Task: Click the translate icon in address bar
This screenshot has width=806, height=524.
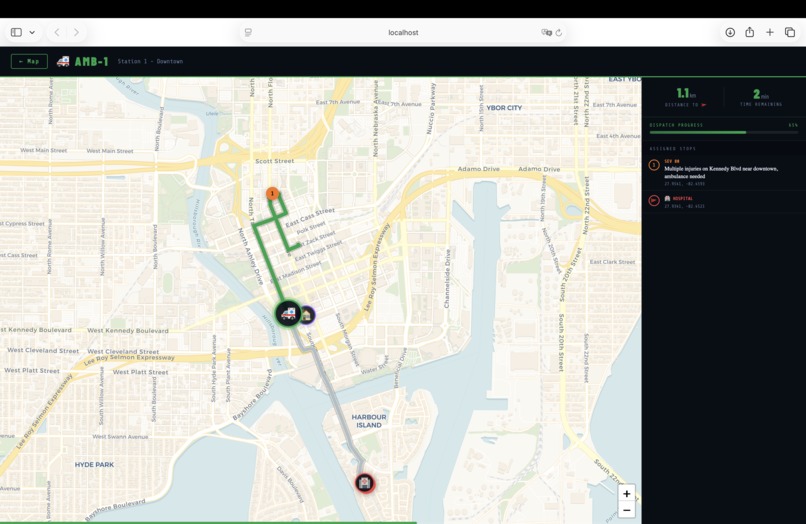Action: [x=546, y=32]
